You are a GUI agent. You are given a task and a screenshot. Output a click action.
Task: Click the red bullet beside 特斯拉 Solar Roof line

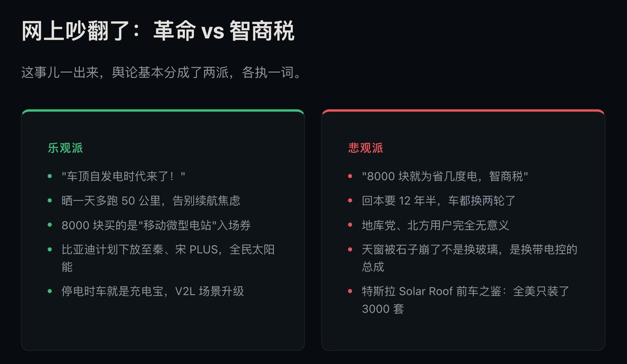pyautogui.click(x=350, y=291)
